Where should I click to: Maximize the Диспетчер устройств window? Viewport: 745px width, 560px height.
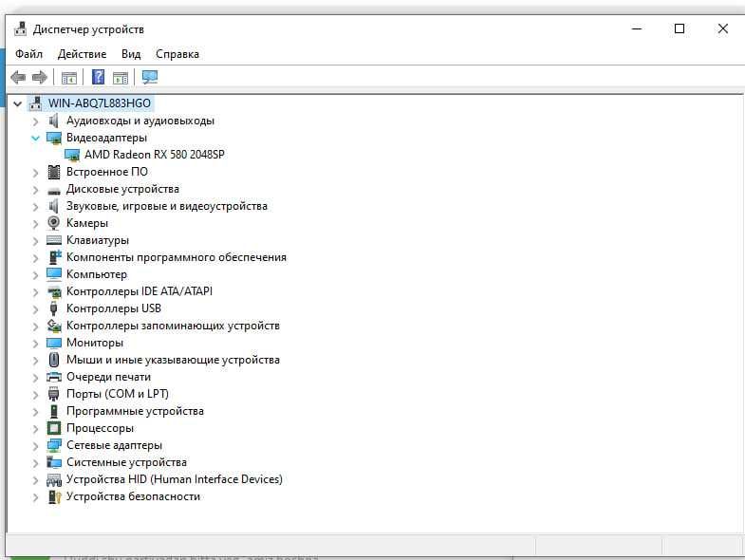(x=680, y=29)
